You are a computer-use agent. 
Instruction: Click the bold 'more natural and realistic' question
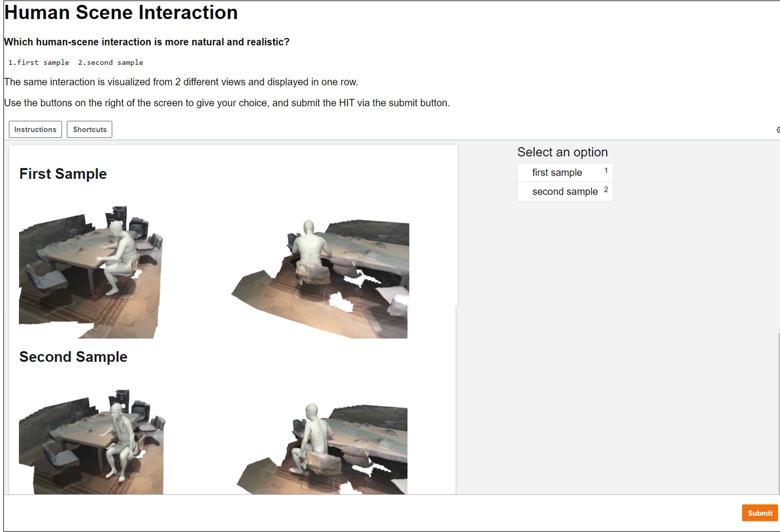click(x=147, y=42)
